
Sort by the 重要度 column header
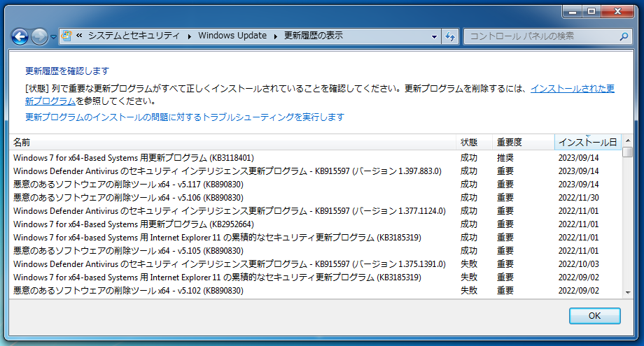point(524,143)
